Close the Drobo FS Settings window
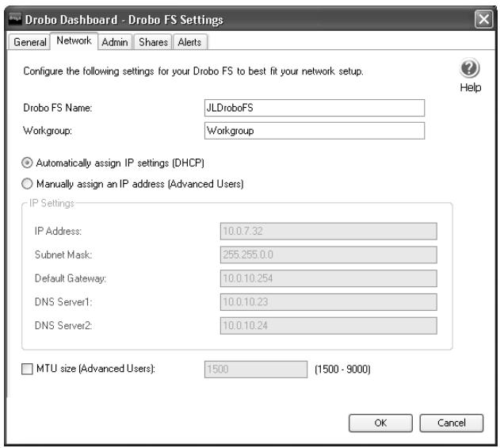Image resolution: width=500 pixels, height=448 pixels. point(483,19)
